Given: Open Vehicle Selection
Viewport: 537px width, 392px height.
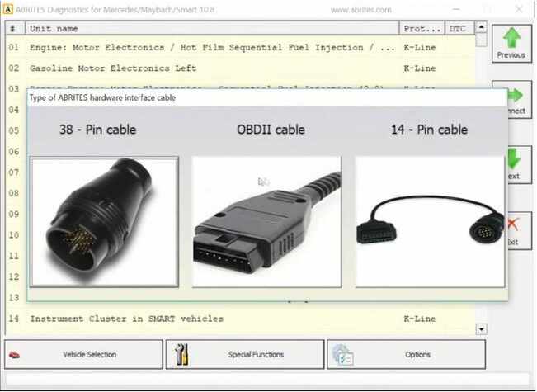Looking at the screenshot, I should (x=83, y=354).
